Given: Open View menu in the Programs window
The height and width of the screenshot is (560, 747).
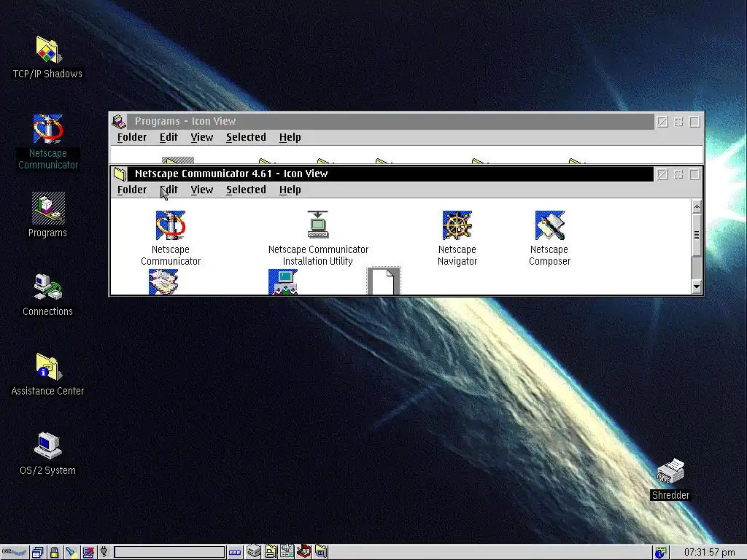Looking at the screenshot, I should tap(201, 137).
